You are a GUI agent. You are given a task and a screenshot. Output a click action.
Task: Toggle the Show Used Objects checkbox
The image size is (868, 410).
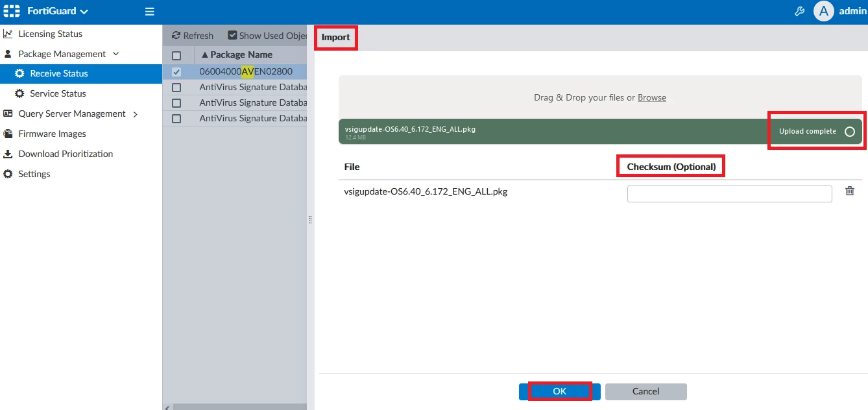coord(232,36)
